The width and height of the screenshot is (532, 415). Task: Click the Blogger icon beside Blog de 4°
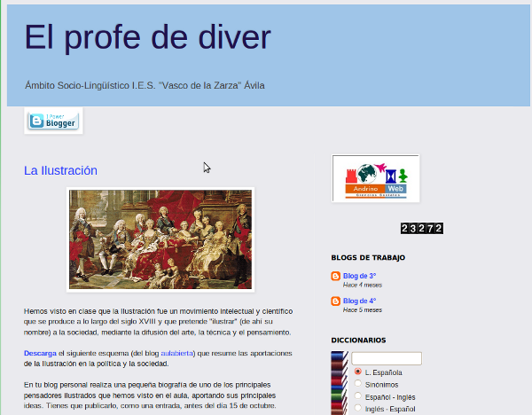[335, 301]
